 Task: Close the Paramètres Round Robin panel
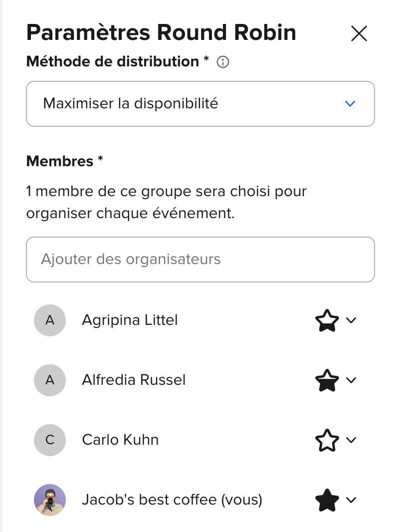click(x=359, y=33)
